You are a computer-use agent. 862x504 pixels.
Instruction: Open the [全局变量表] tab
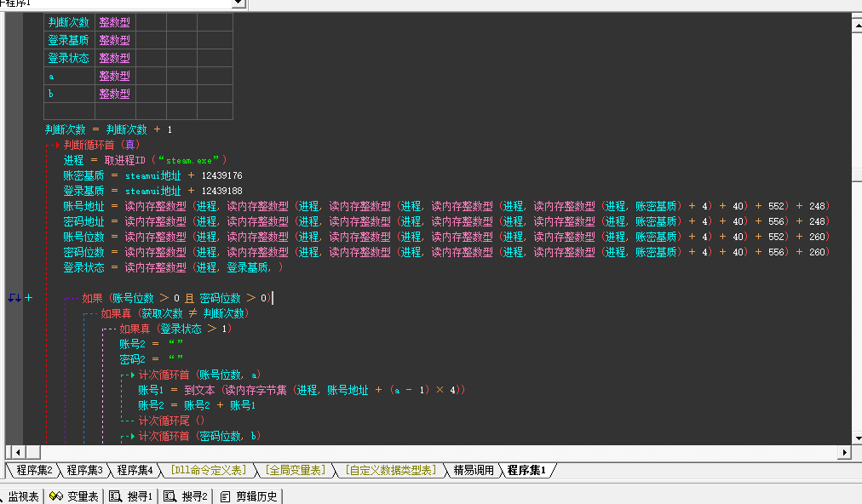tap(295, 470)
